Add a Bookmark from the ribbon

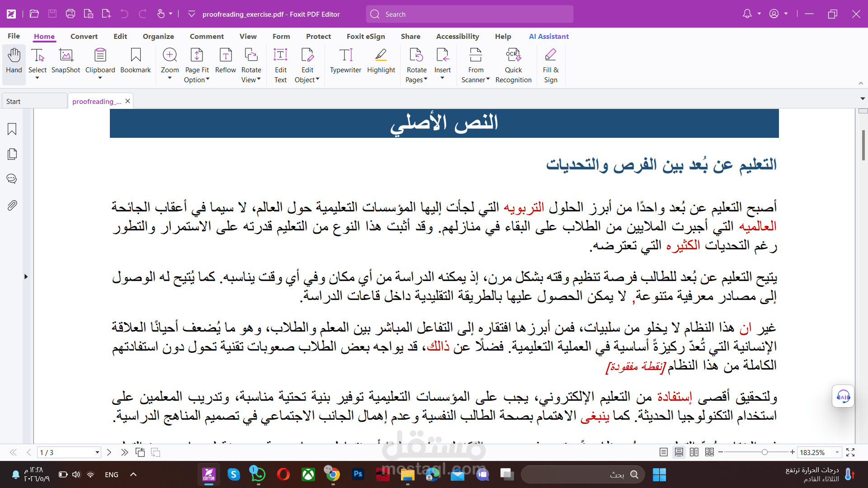[x=136, y=61]
